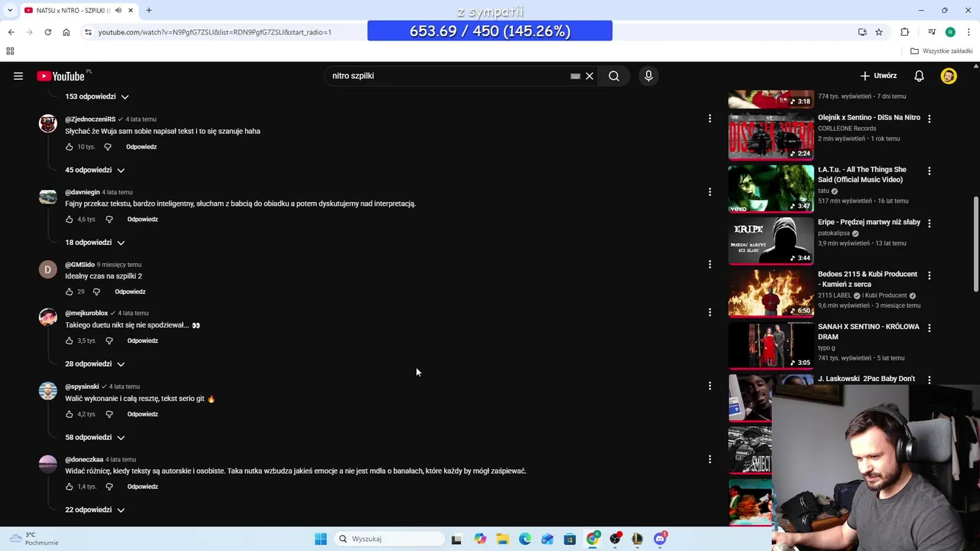Open the browser home page button
980x551 pixels.
pyautogui.click(x=66, y=32)
